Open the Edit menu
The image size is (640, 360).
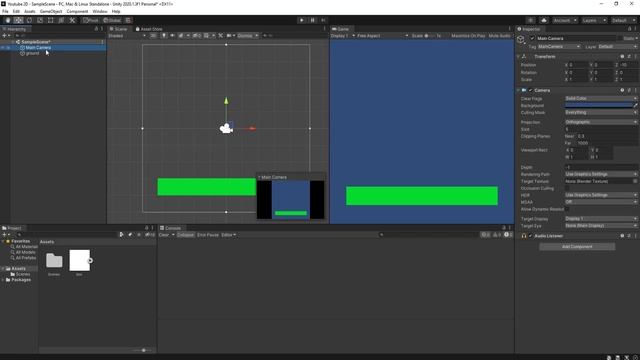coord(16,11)
